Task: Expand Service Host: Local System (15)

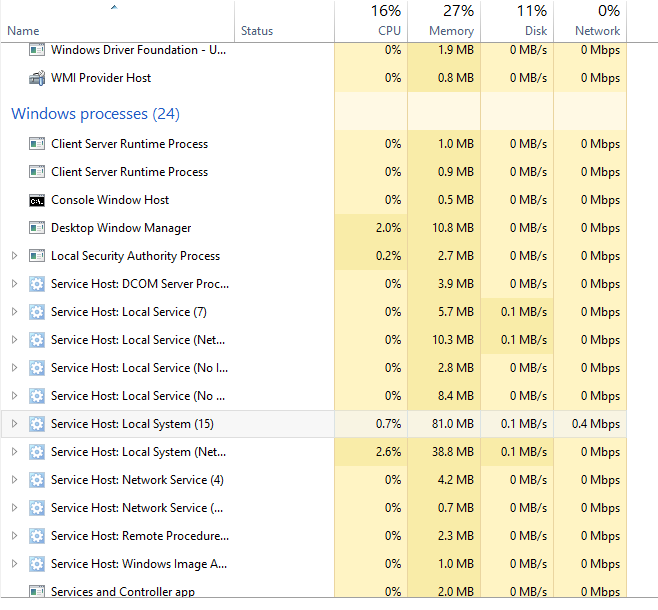Action: point(14,424)
